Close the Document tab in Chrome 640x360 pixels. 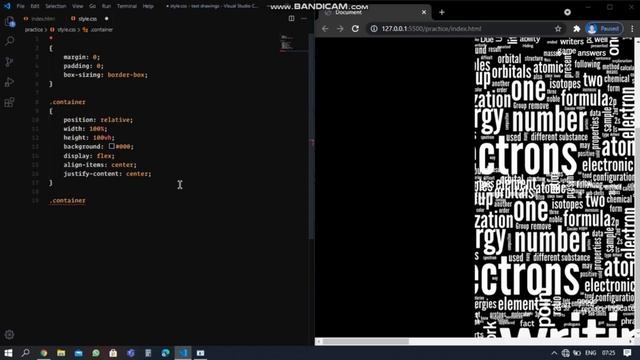pyautogui.click(x=424, y=12)
